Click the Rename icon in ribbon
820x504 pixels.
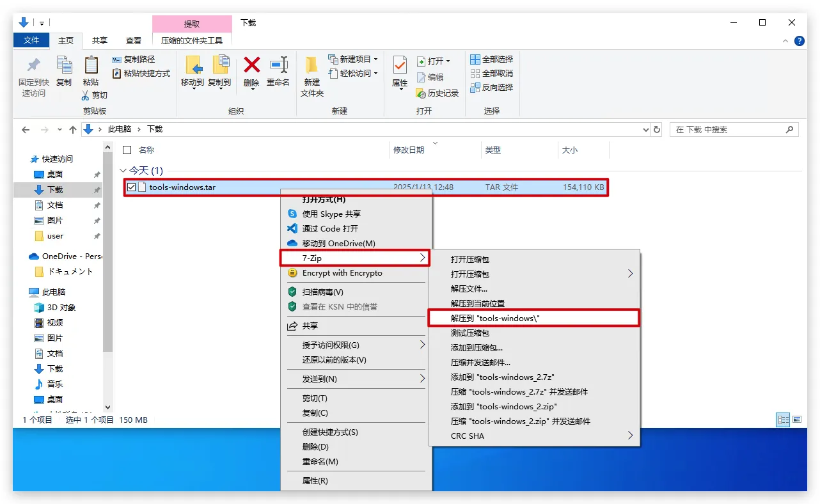(278, 66)
